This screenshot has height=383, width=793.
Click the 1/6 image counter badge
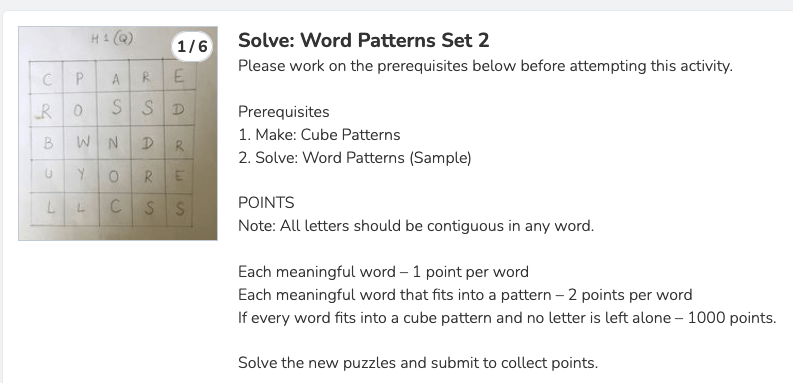tap(192, 47)
